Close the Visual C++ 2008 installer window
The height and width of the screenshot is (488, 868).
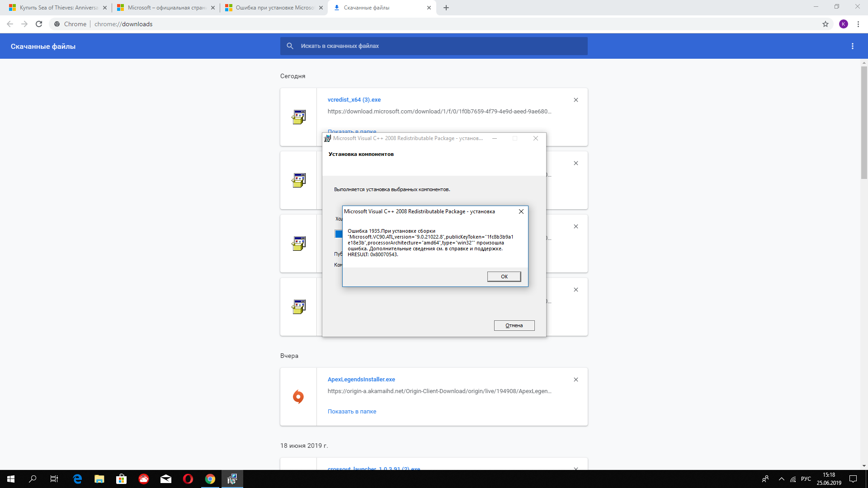536,138
